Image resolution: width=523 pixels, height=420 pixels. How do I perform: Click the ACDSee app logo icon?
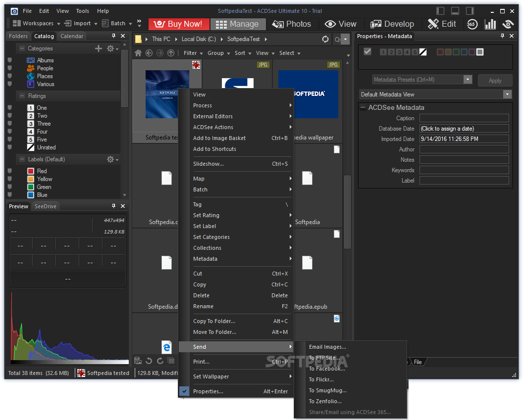[14, 11]
